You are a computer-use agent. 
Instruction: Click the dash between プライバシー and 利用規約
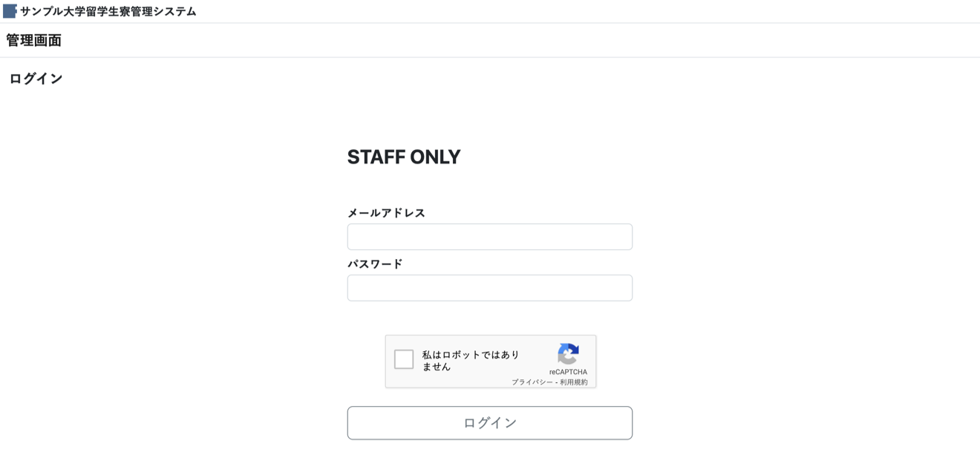(556, 382)
